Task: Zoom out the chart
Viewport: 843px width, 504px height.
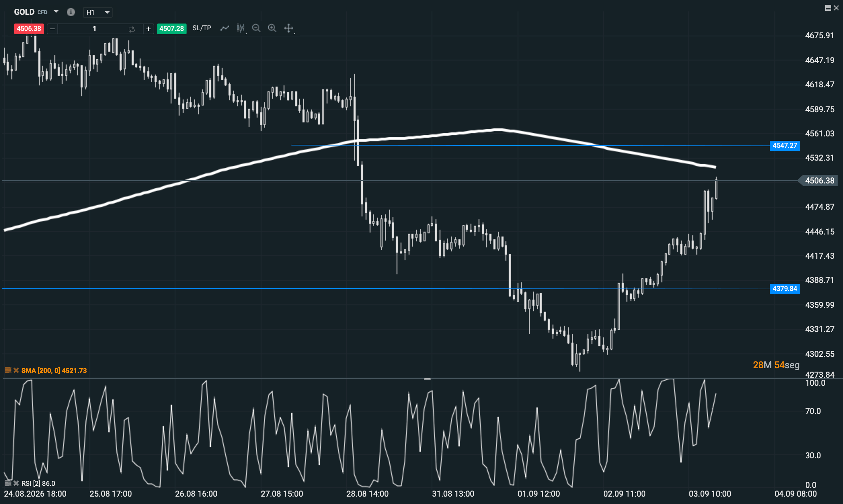Action: coord(256,28)
